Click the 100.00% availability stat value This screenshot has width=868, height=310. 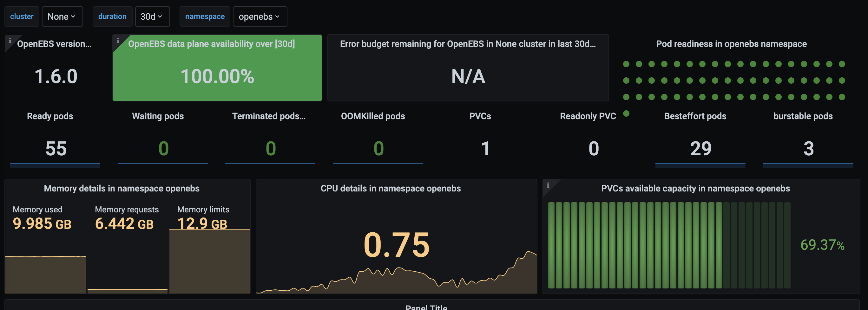(x=217, y=76)
